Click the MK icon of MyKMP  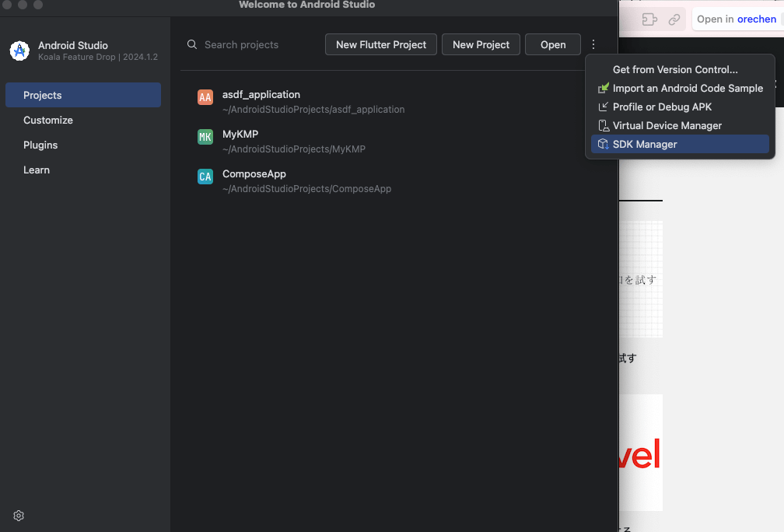point(205,137)
